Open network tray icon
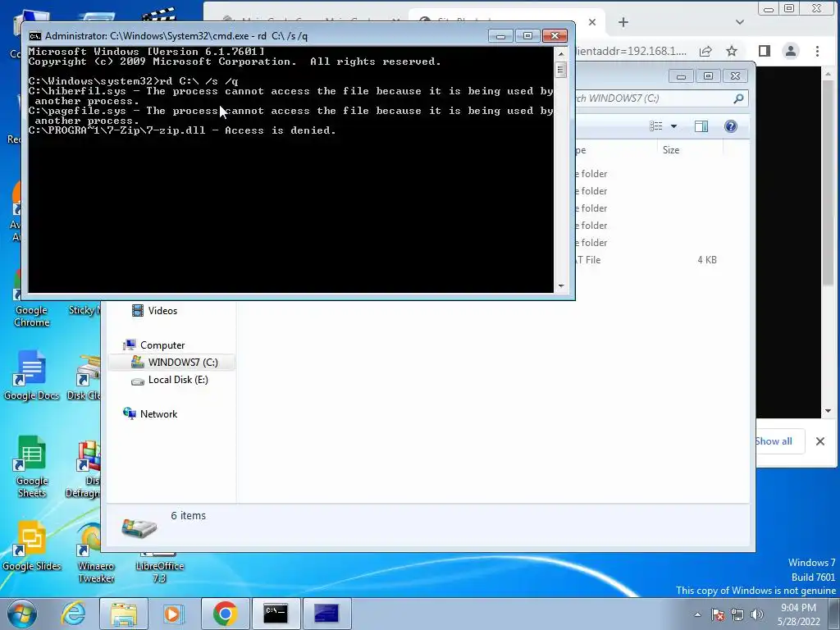840x630 pixels. tap(737, 614)
